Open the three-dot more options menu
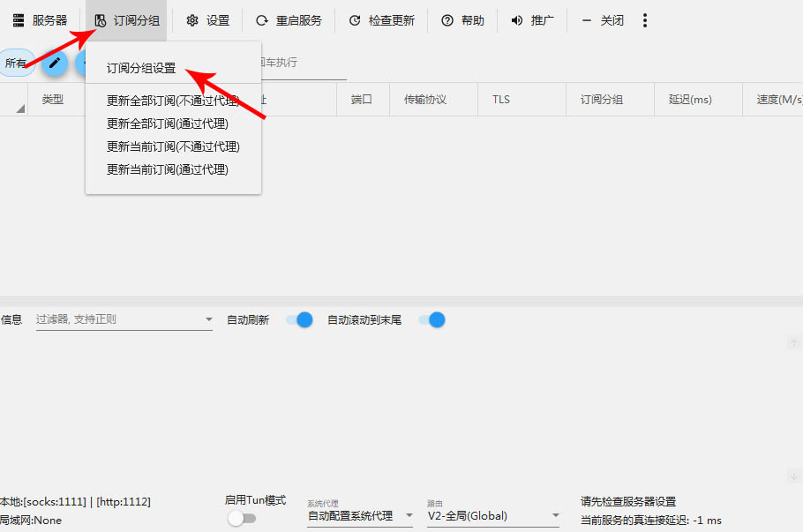803x532 pixels. [645, 20]
